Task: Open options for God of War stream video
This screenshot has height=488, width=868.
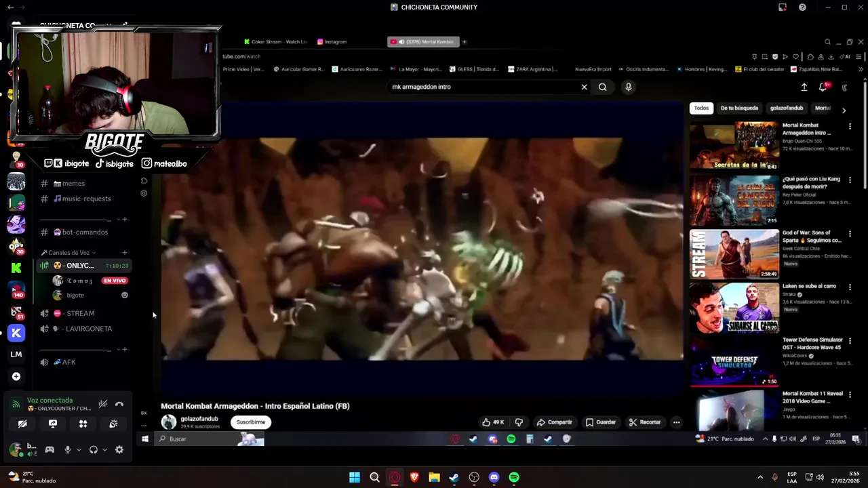Action: pyautogui.click(x=850, y=234)
